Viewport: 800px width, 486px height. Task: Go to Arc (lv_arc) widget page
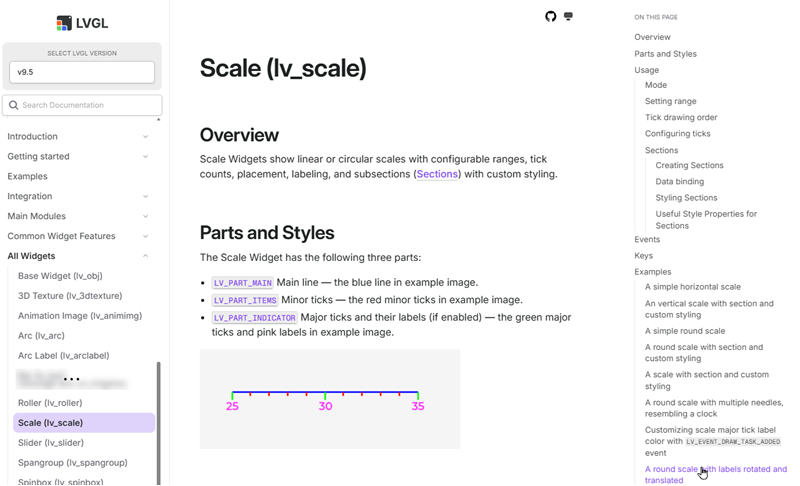point(41,336)
